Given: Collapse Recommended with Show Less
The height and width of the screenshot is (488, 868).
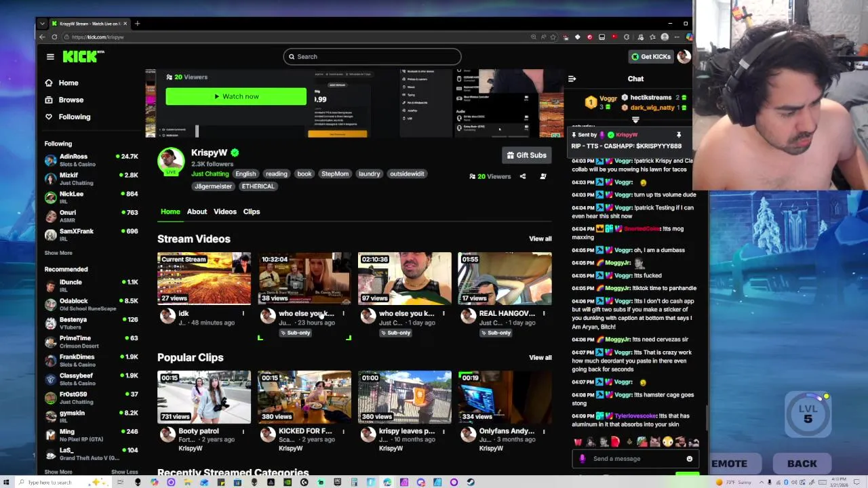Looking at the screenshot, I should pos(124,472).
